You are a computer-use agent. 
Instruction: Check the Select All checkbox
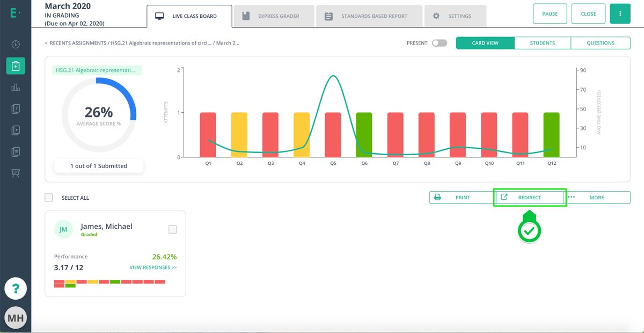[49, 197]
